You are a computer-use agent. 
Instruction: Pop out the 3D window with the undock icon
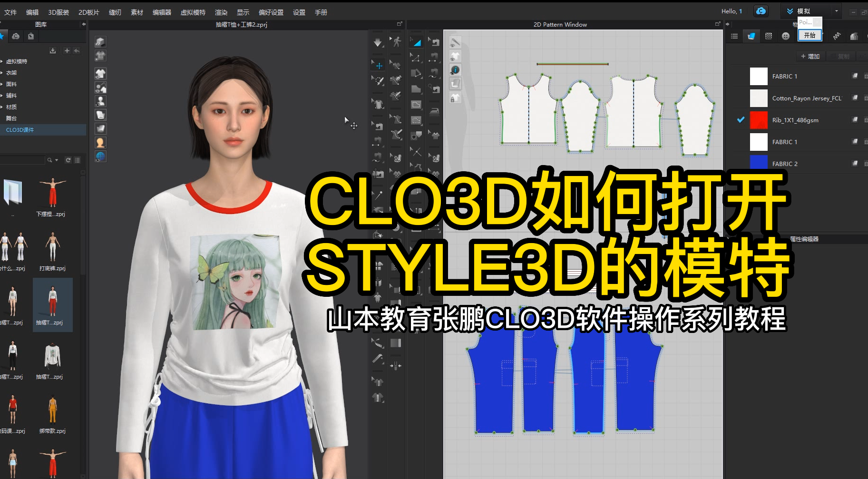tap(400, 24)
